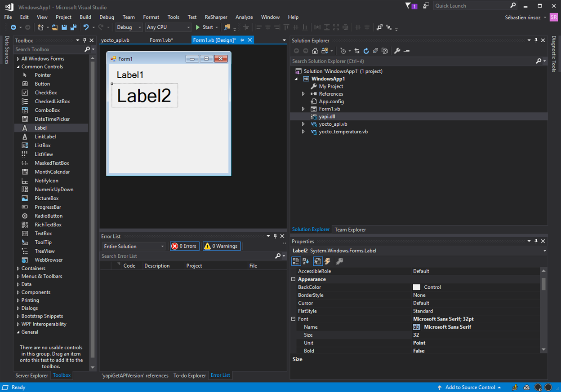
Task: Click the Start debugging button
Action: pos(204,27)
